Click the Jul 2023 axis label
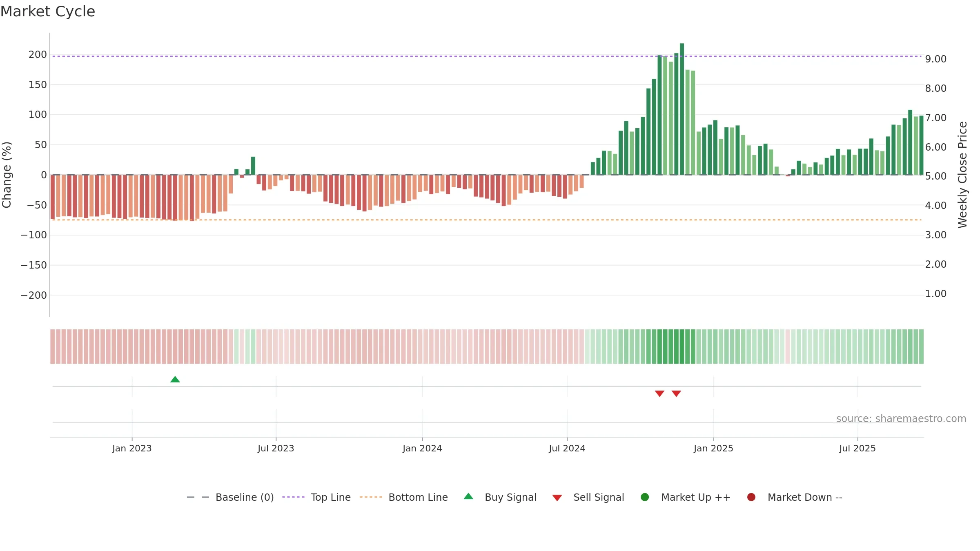The image size is (980, 551). (276, 449)
